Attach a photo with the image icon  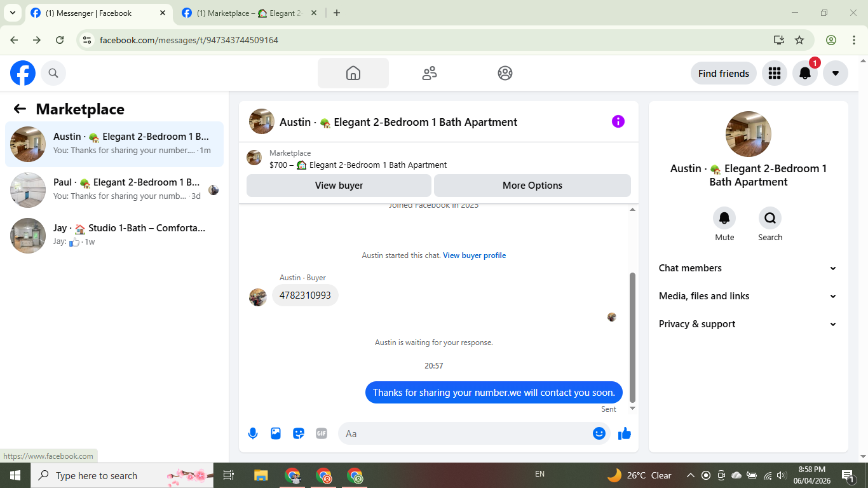point(276,433)
